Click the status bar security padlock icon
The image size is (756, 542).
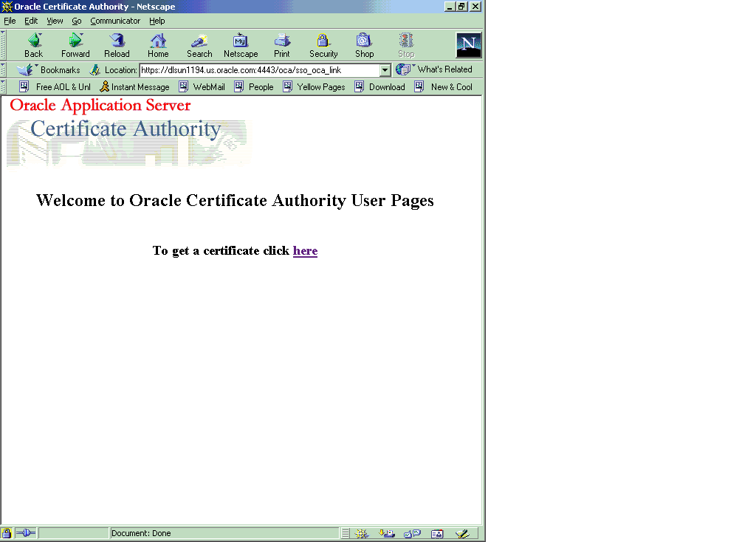tap(6, 533)
